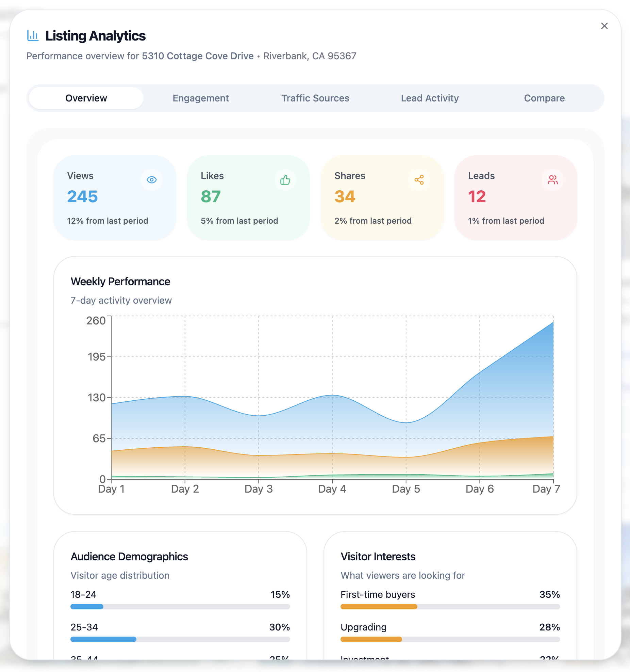The image size is (630, 672).
Task: Click the Day 7 label on chart
Action: [546, 489]
